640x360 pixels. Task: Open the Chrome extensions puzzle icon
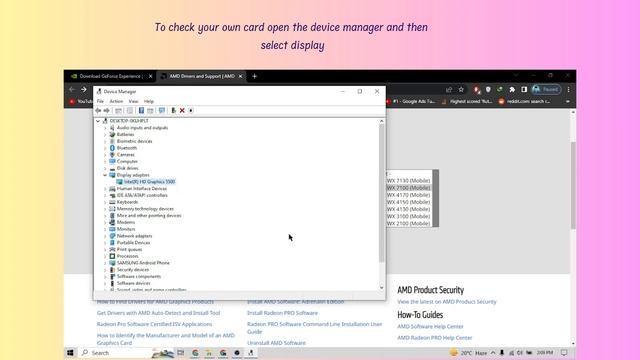point(512,89)
